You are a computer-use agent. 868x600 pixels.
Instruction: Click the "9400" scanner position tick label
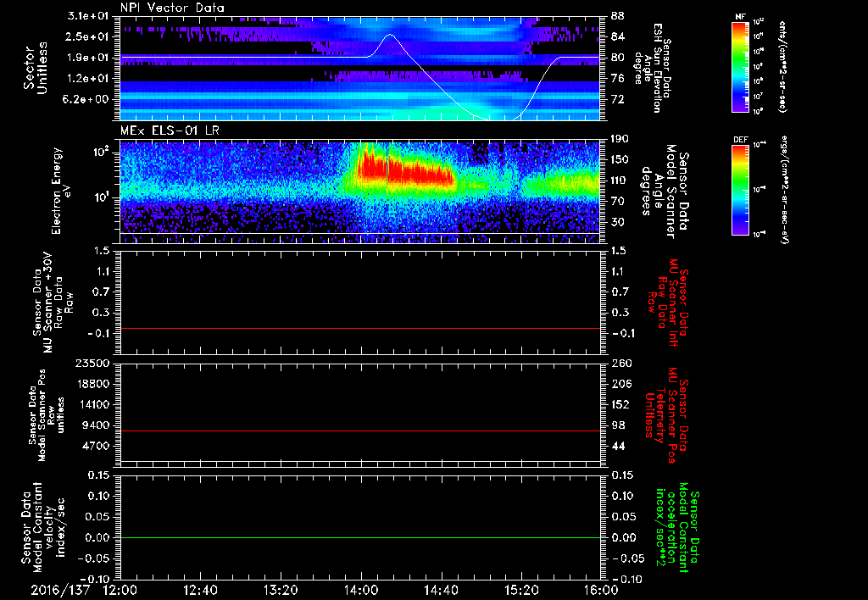click(95, 425)
